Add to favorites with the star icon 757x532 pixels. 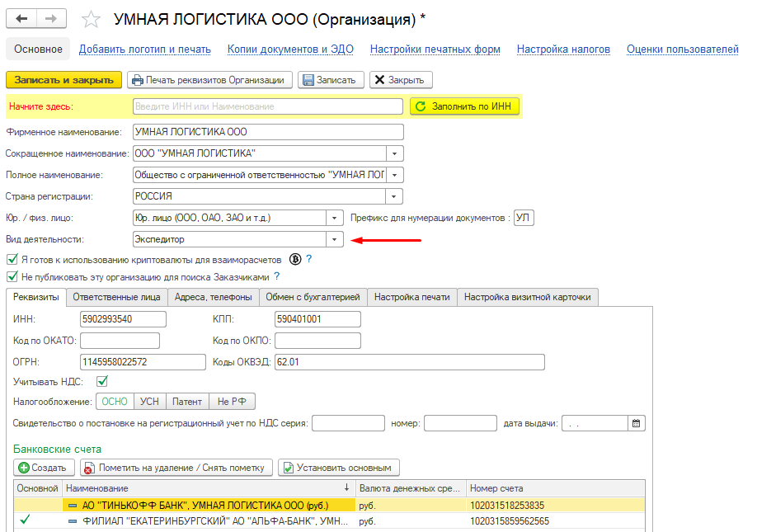coord(91,19)
